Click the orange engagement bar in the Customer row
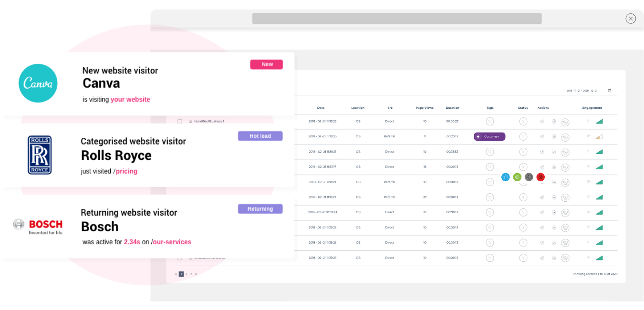Screen dimensions: 644x310 (599, 137)
